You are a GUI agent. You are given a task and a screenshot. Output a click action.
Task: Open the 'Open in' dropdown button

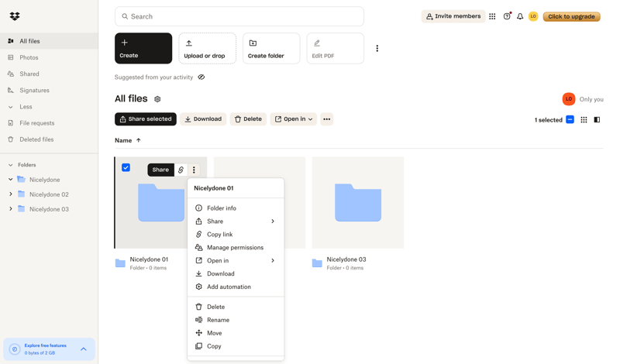(x=294, y=119)
